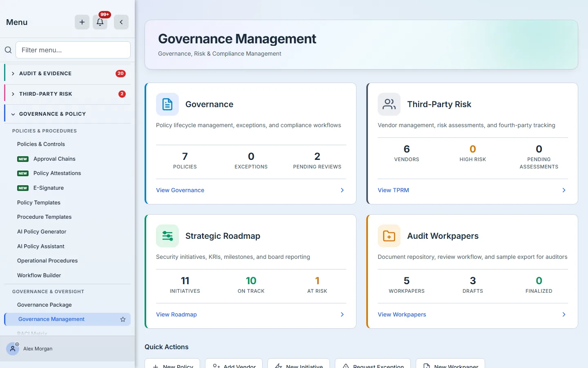Open Workflow Builder
588x368 pixels.
(39, 276)
